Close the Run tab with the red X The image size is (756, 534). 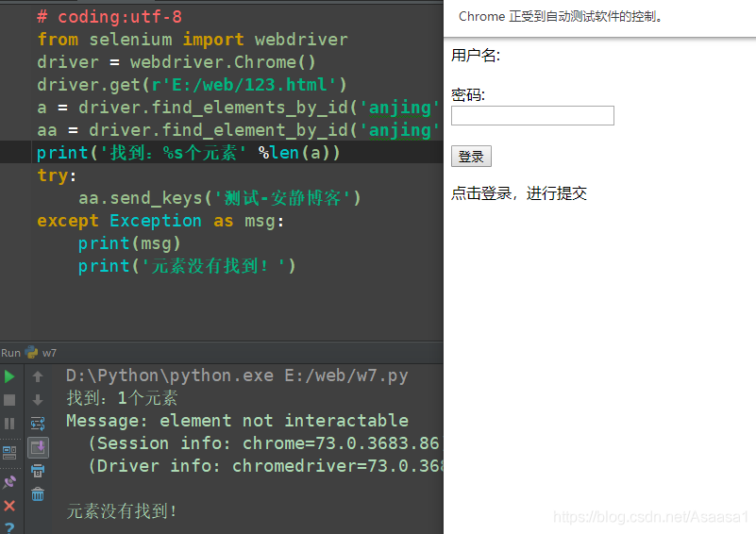click(x=9, y=506)
